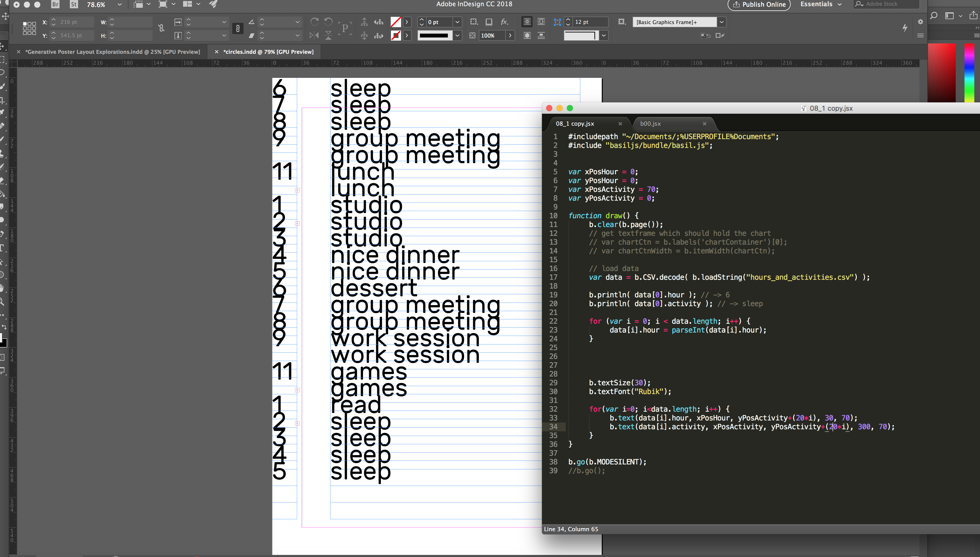Rotate the selection 90° counter-clockwise

pyautogui.click(x=328, y=22)
